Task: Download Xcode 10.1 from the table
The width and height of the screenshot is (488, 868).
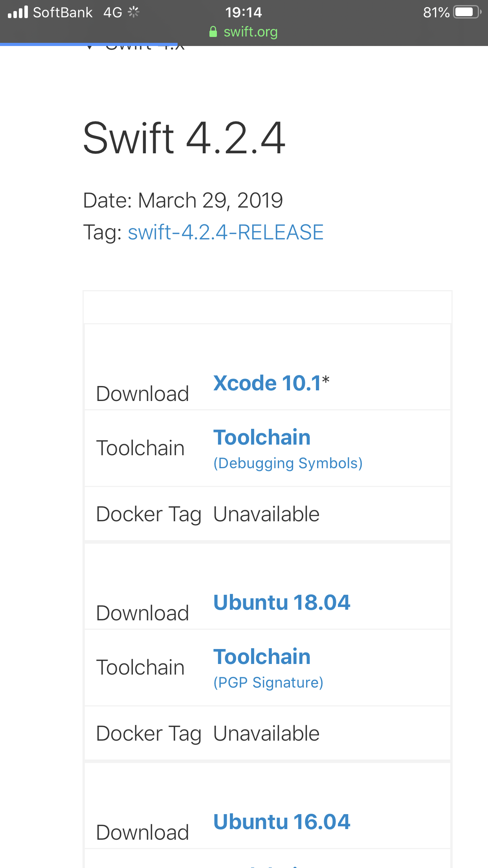Action: pos(267,383)
